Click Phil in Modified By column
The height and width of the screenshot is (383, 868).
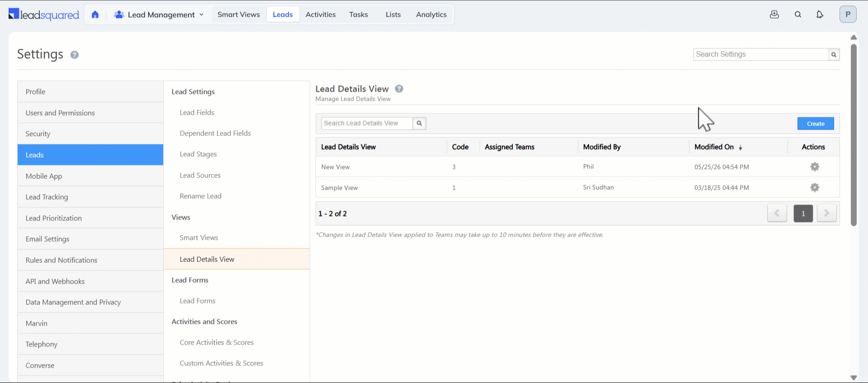[x=588, y=167]
